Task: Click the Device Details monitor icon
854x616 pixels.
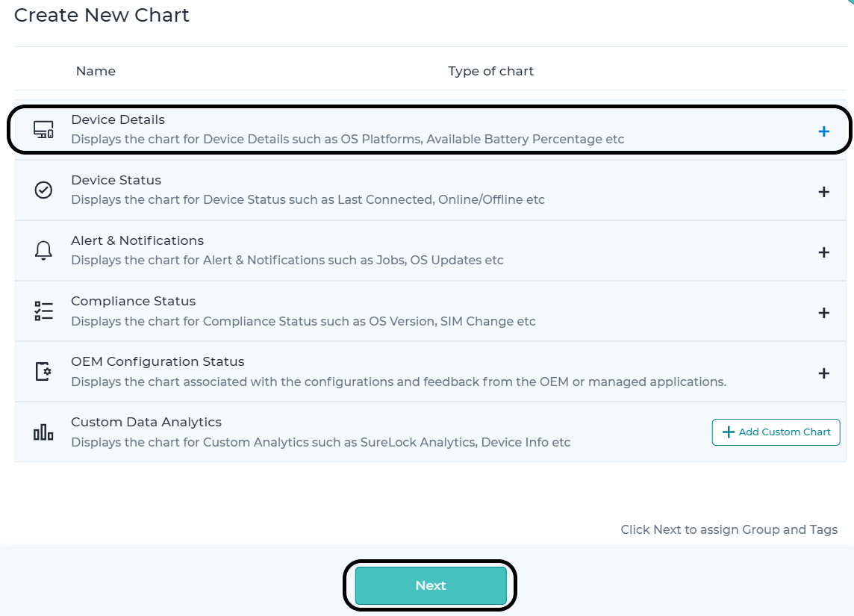Action: tap(43, 130)
